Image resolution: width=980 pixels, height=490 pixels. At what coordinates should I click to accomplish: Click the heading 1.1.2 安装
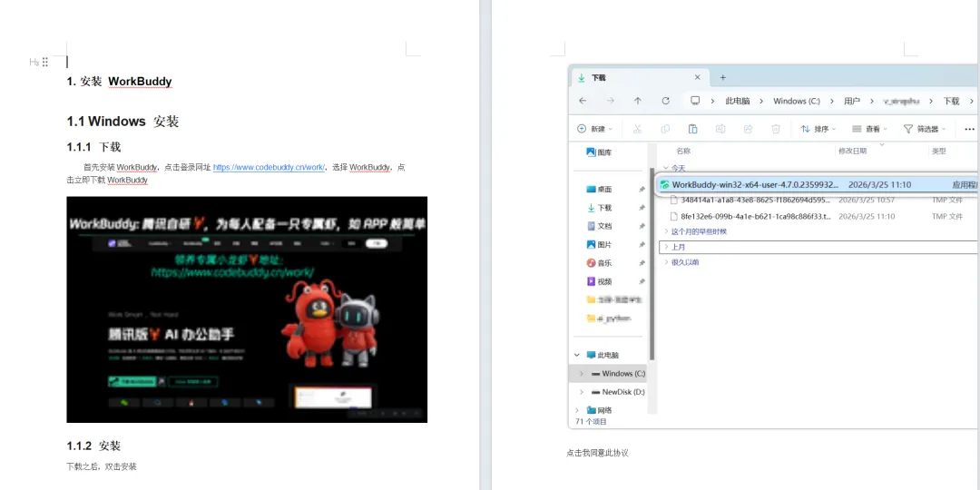(93, 446)
